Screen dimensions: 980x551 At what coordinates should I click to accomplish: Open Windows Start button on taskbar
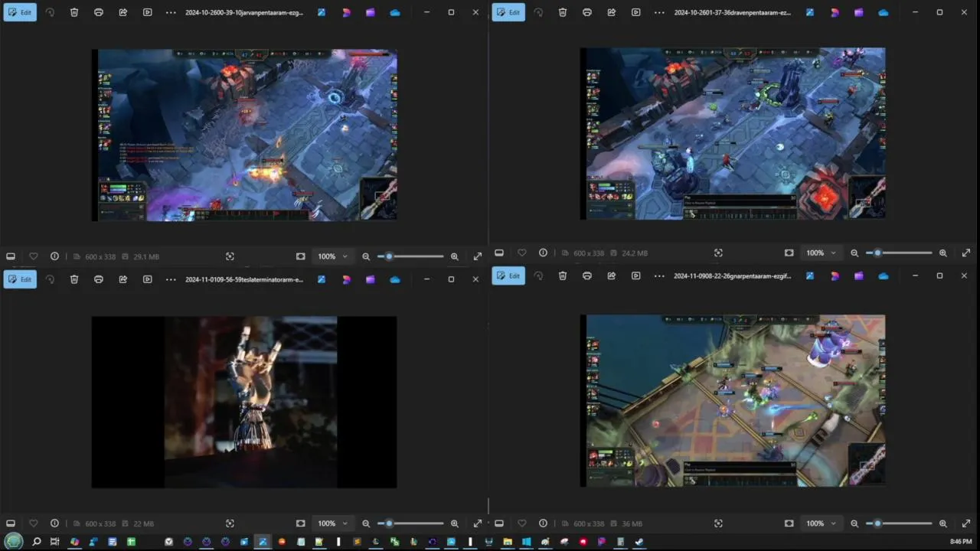tap(14, 542)
